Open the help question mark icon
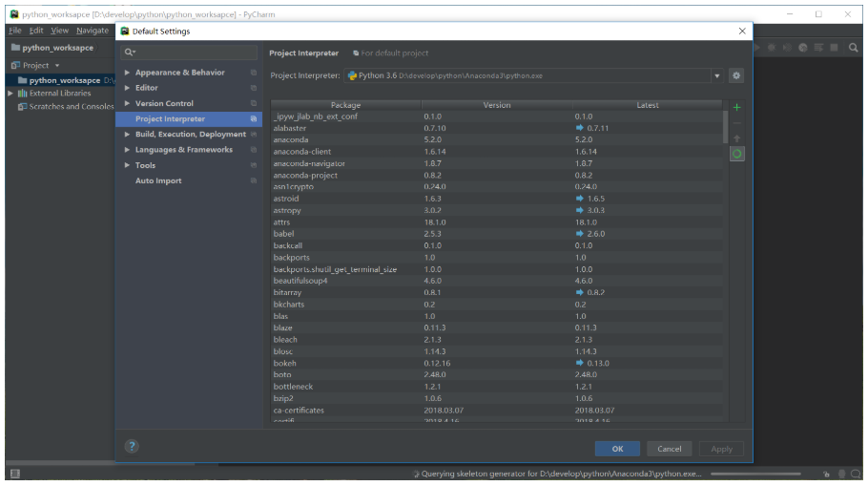The width and height of the screenshot is (868, 486). (x=132, y=446)
